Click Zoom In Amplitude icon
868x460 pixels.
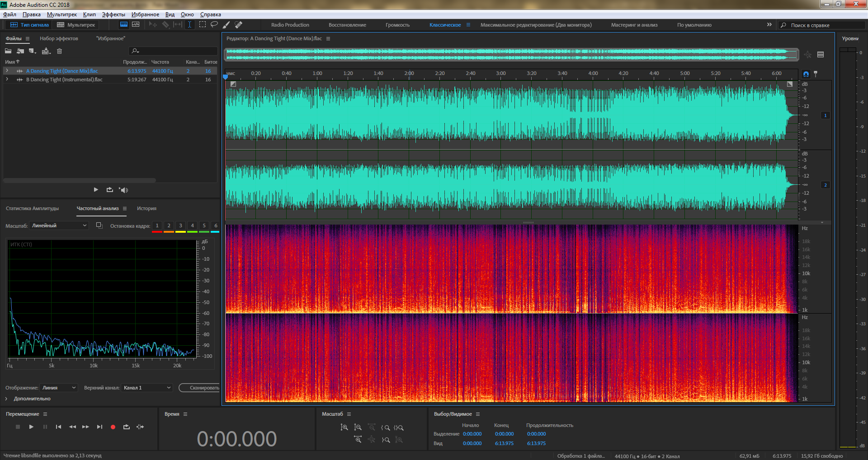344,427
